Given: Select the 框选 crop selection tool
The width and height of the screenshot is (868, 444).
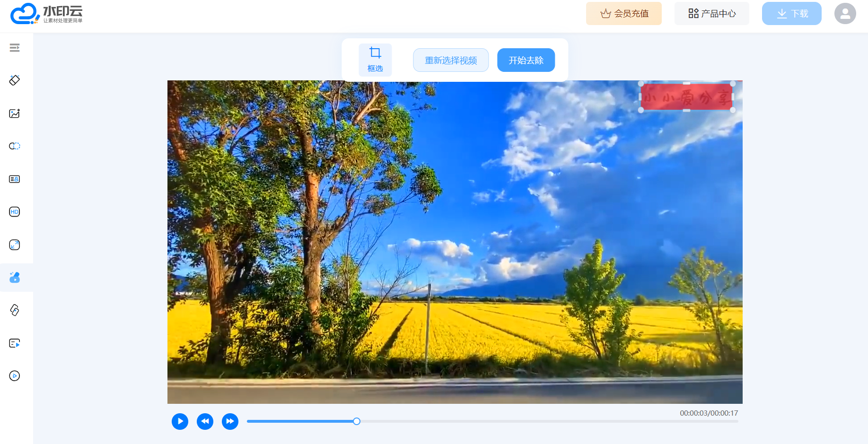Looking at the screenshot, I should coord(375,60).
